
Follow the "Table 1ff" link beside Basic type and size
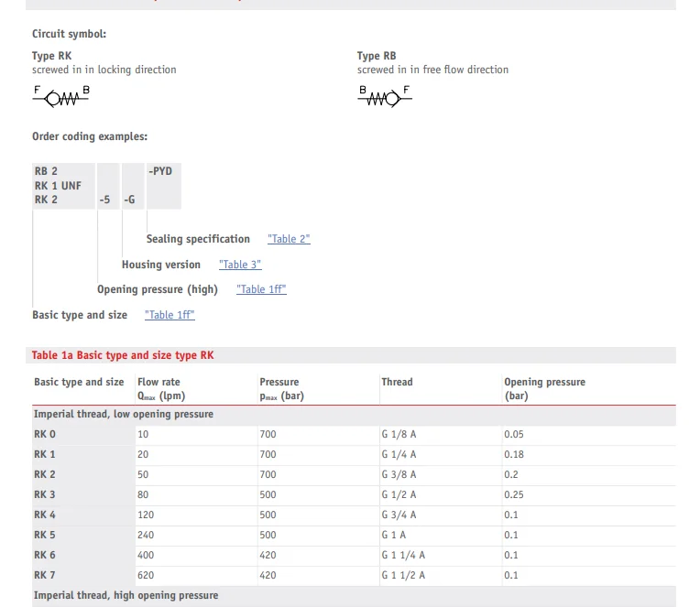(x=170, y=315)
